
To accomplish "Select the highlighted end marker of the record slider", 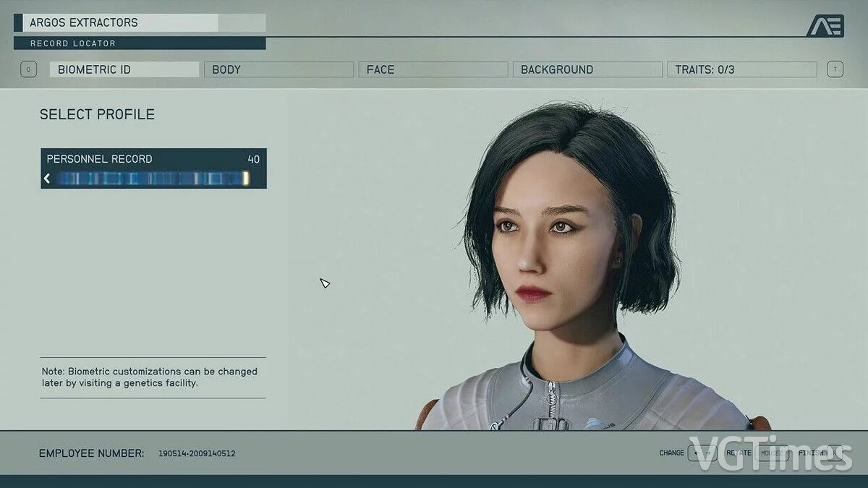I will [x=246, y=179].
